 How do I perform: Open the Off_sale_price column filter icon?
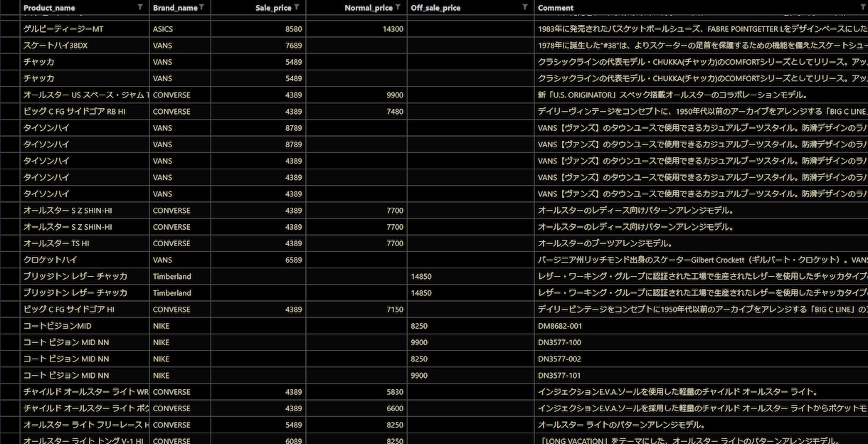(525, 7)
